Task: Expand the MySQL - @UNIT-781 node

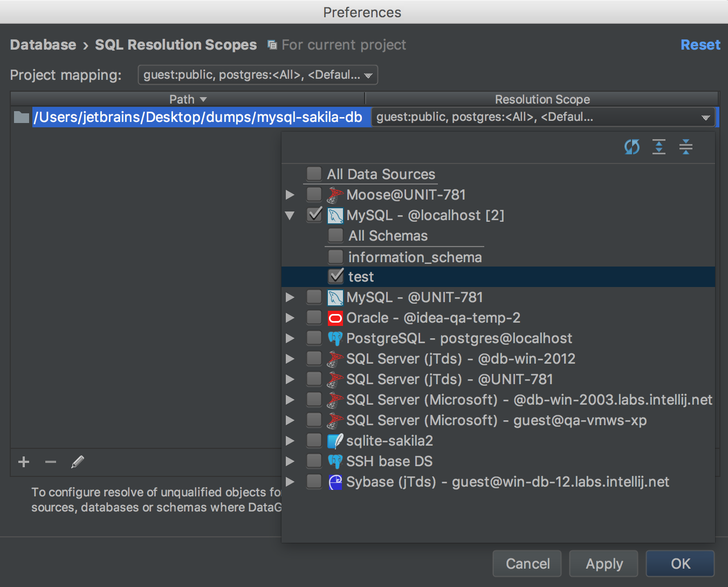Action: pos(290,297)
